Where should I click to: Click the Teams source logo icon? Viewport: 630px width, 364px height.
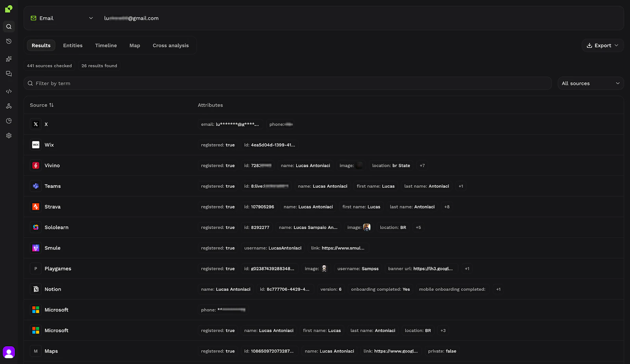36,186
